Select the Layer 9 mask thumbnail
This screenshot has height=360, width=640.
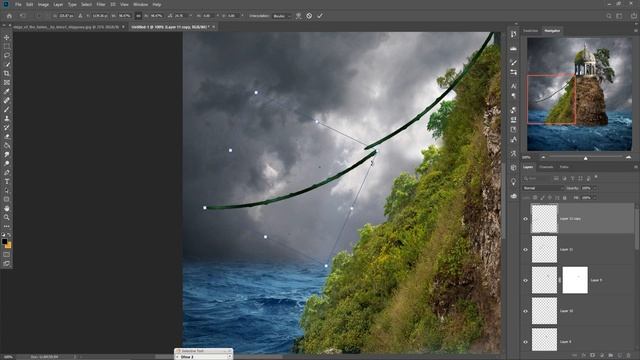[x=575, y=280]
